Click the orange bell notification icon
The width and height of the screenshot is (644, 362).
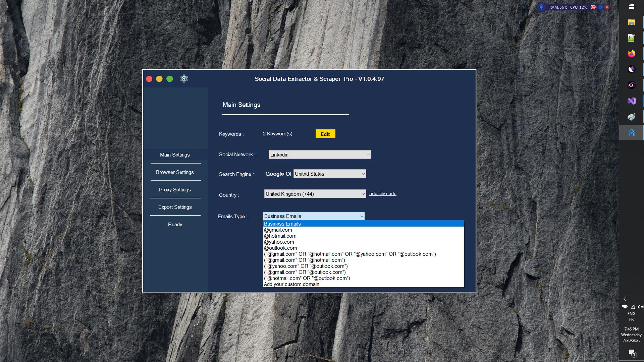pos(607,7)
